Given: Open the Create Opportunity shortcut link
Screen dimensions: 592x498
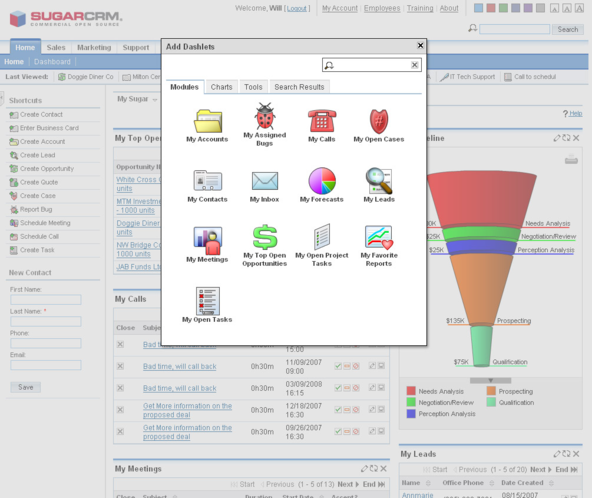Looking at the screenshot, I should [47, 169].
